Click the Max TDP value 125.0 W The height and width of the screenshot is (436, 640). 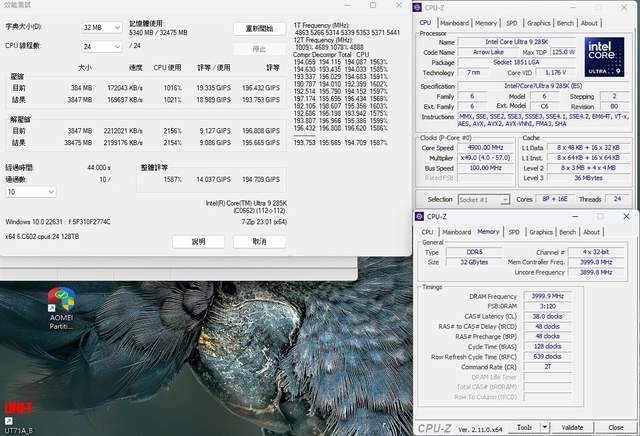[563, 52]
